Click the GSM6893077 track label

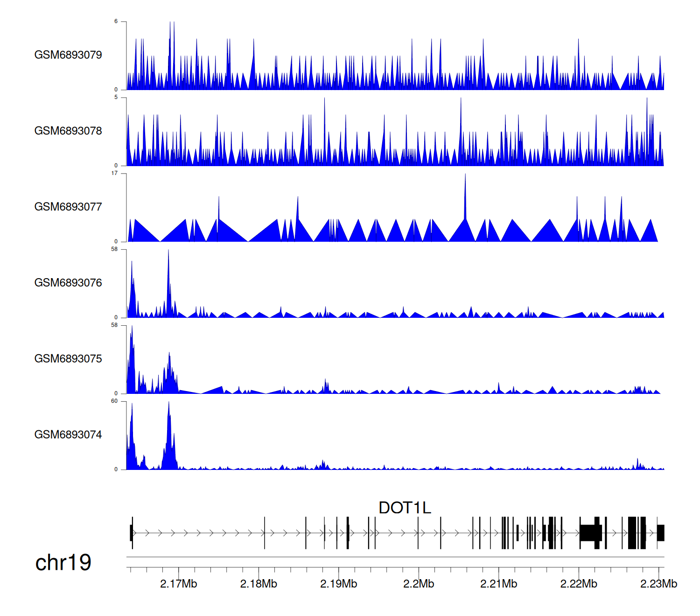[x=68, y=207]
